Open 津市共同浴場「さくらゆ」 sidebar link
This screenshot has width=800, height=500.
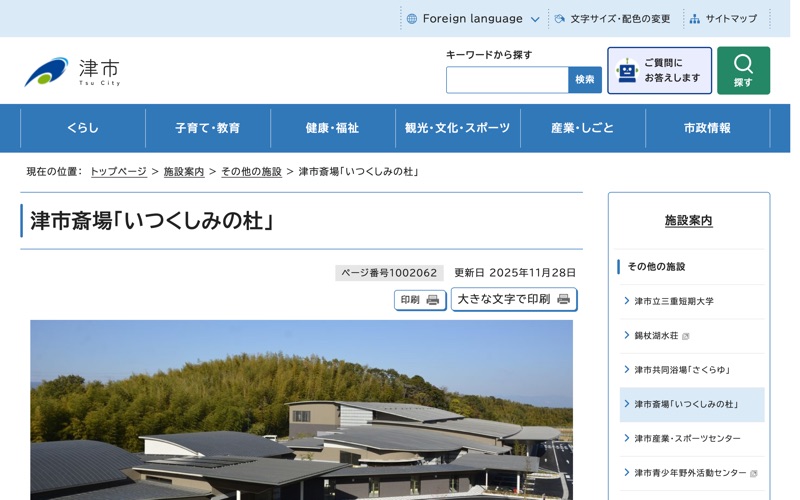coord(682,370)
